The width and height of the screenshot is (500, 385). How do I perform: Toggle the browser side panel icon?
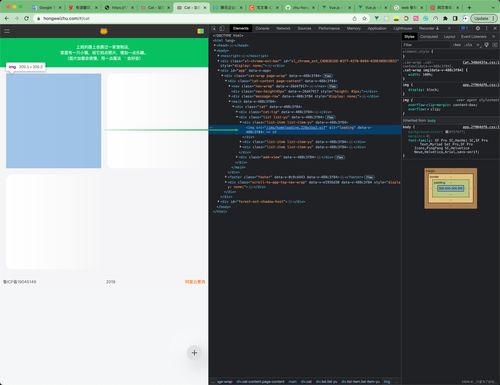click(455, 18)
